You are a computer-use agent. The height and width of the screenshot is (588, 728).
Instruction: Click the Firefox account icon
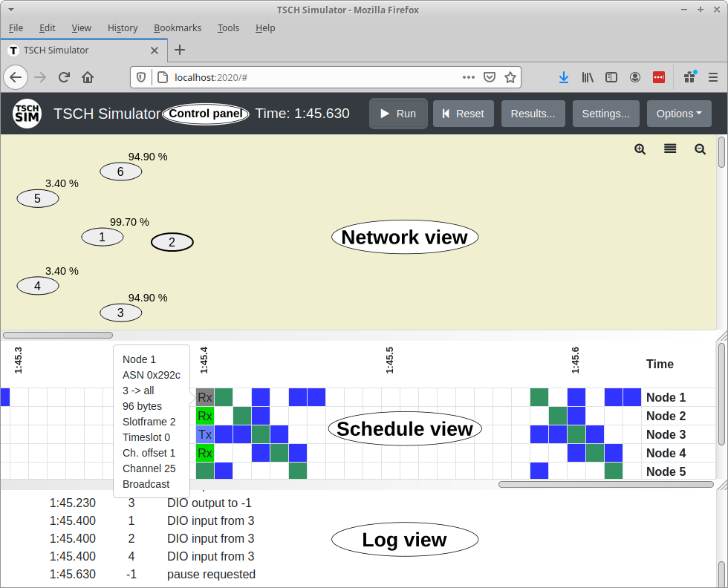634,77
